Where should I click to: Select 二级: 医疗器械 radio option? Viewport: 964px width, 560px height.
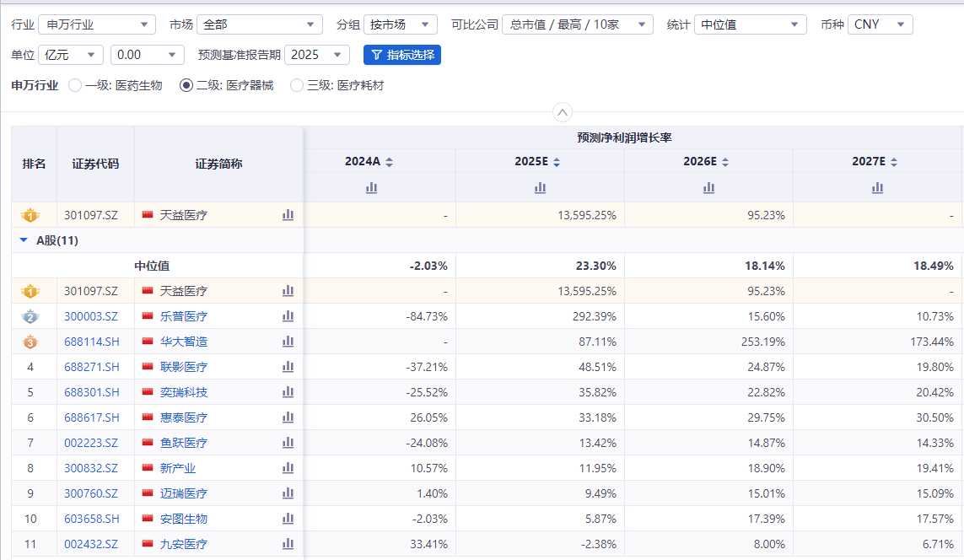coord(186,85)
